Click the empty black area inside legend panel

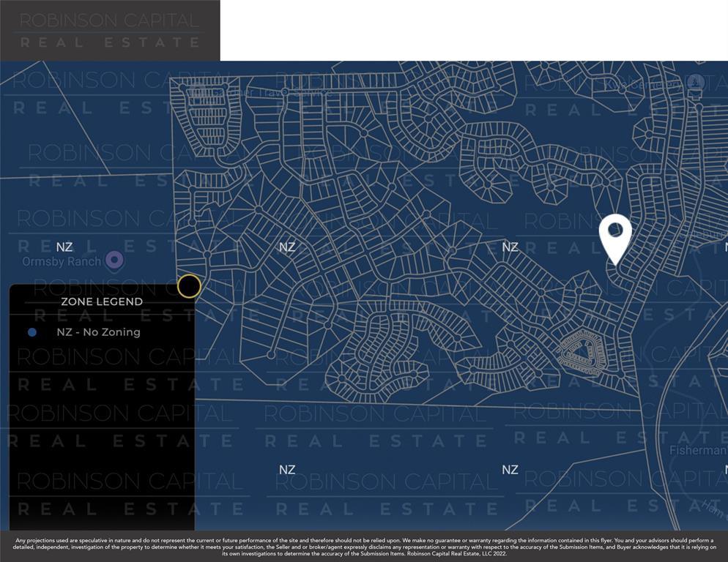[x=102, y=439]
